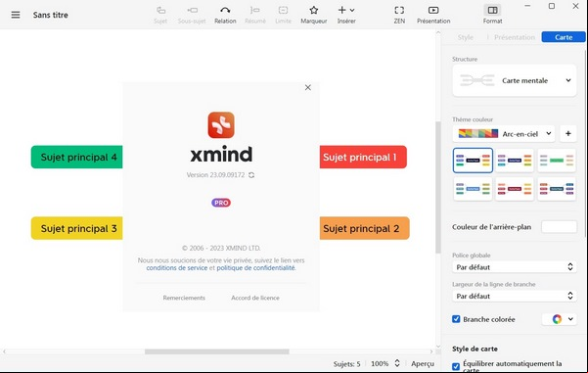Click the xmind logo icon
588x373 pixels.
coord(221,125)
